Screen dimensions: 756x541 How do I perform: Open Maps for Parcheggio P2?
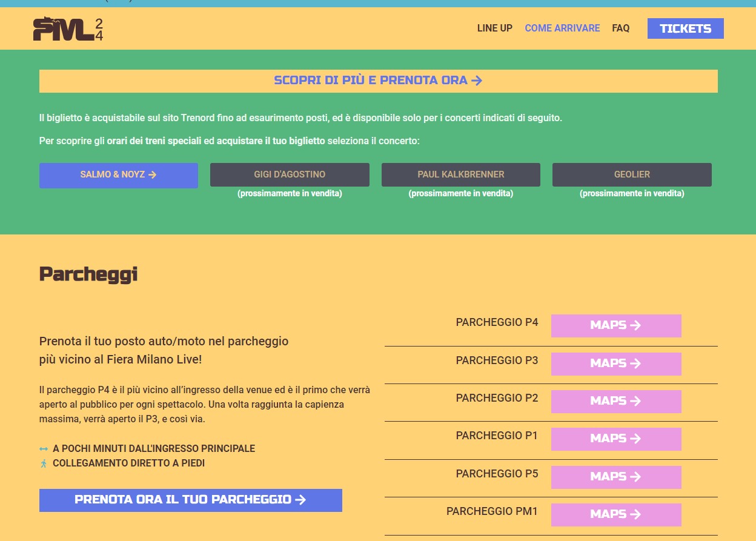pyautogui.click(x=615, y=401)
